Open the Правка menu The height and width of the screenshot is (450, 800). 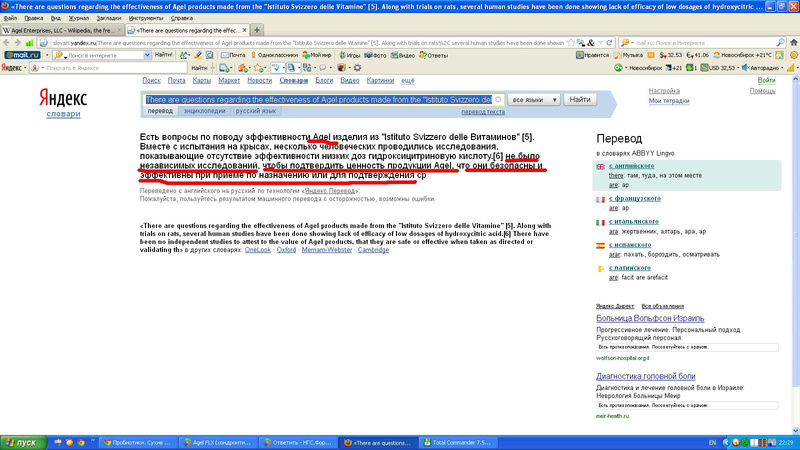pyautogui.click(x=34, y=18)
